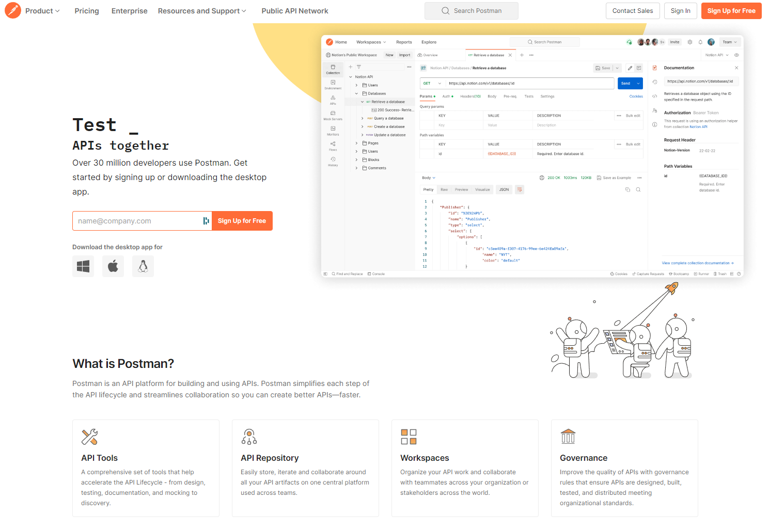Click the help question icon in app status bar
Viewport: 769px width, 532px height.
point(739,274)
